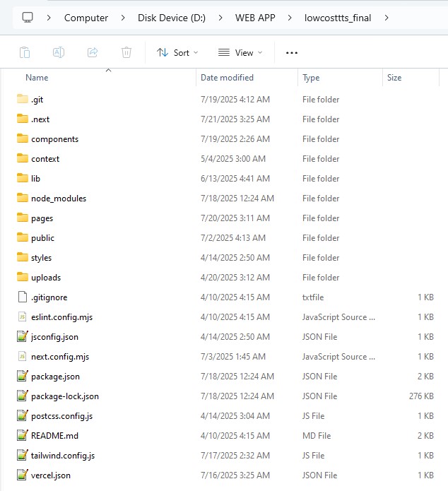Click the Delete trash icon
Screen dimensions: 448x491
click(x=126, y=52)
